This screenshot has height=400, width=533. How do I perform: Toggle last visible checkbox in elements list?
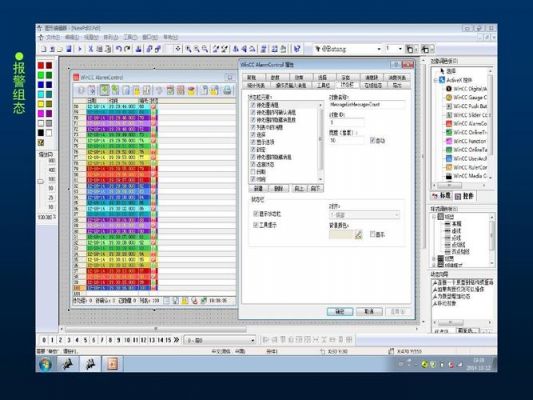pos(253,179)
